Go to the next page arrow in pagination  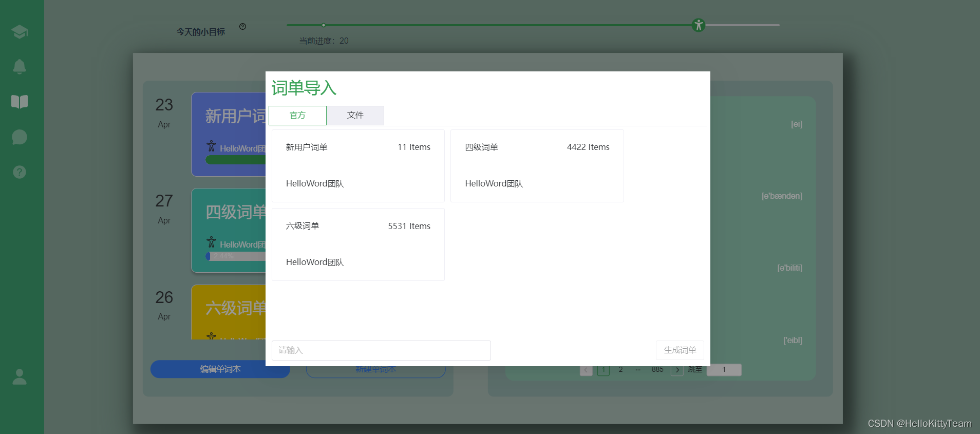[677, 370]
